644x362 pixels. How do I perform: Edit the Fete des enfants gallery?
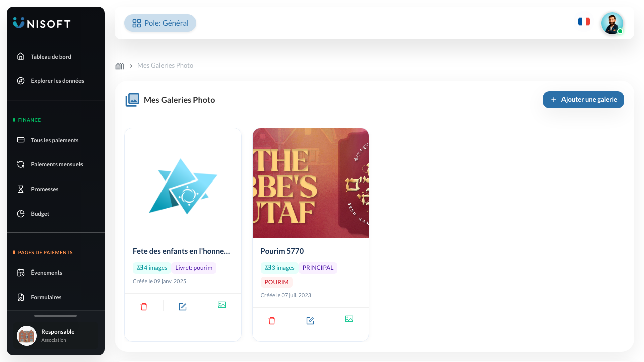[183, 306]
